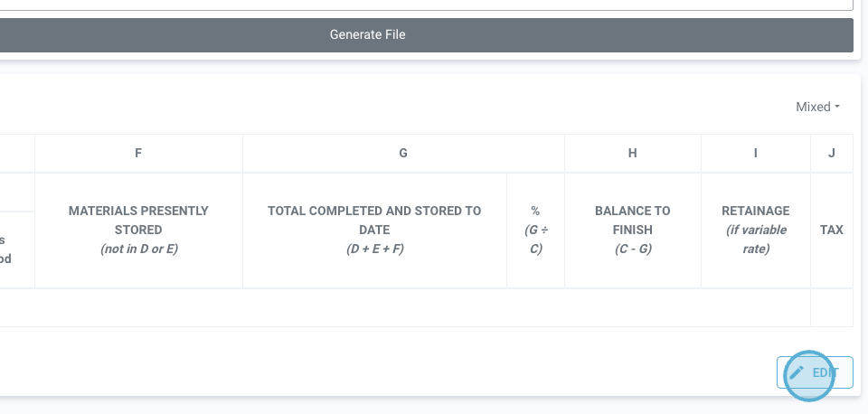The image size is (868, 414).
Task: Select the column J header cell
Action: point(832,154)
